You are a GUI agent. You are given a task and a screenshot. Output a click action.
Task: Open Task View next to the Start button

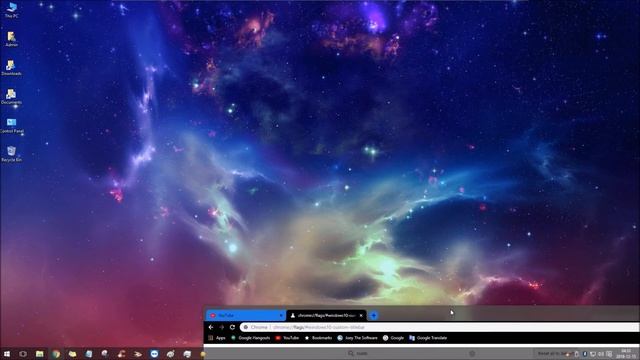coord(23,354)
